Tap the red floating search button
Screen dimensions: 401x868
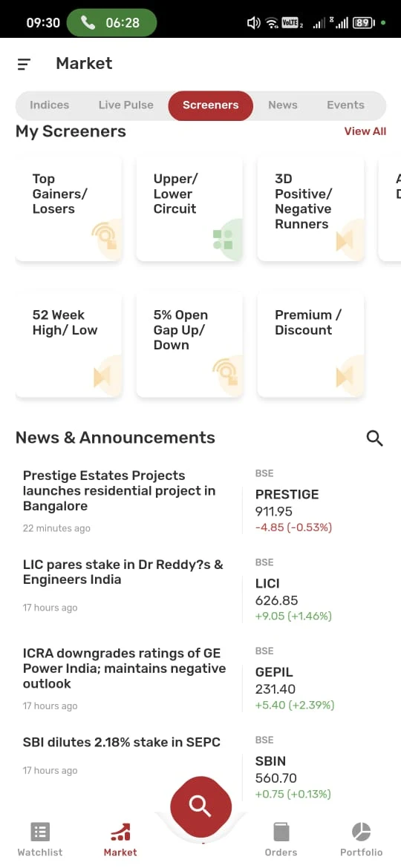click(200, 806)
